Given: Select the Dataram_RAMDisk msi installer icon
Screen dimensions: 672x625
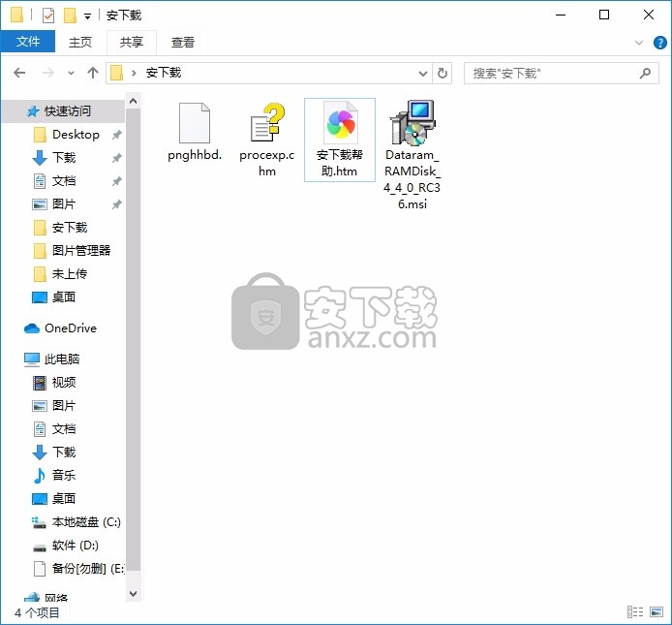Looking at the screenshot, I should click(x=412, y=123).
